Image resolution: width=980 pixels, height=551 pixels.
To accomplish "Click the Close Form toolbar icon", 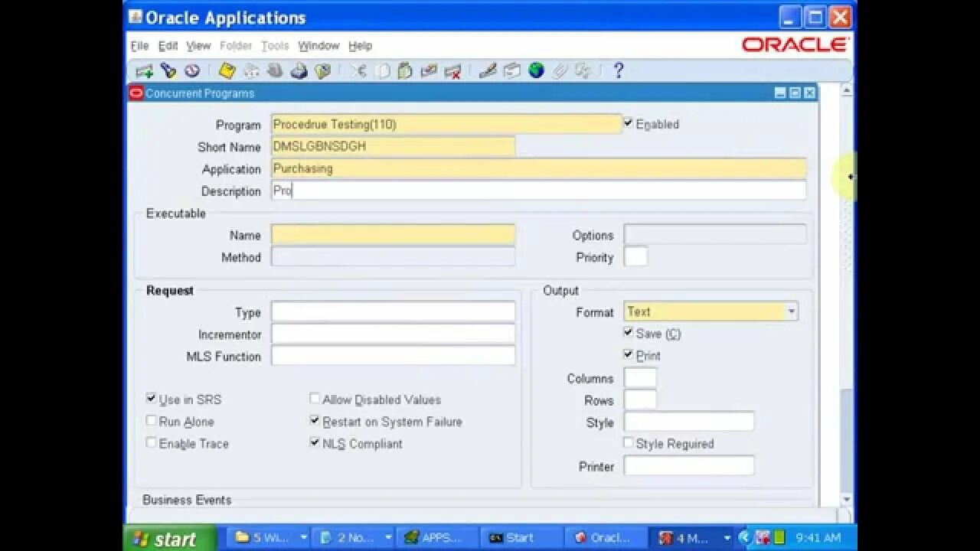I will pos(322,71).
